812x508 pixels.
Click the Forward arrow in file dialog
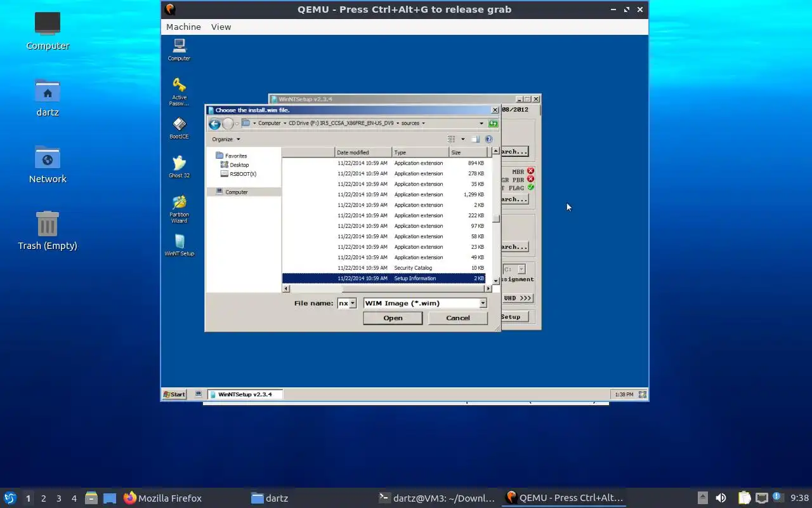point(228,124)
